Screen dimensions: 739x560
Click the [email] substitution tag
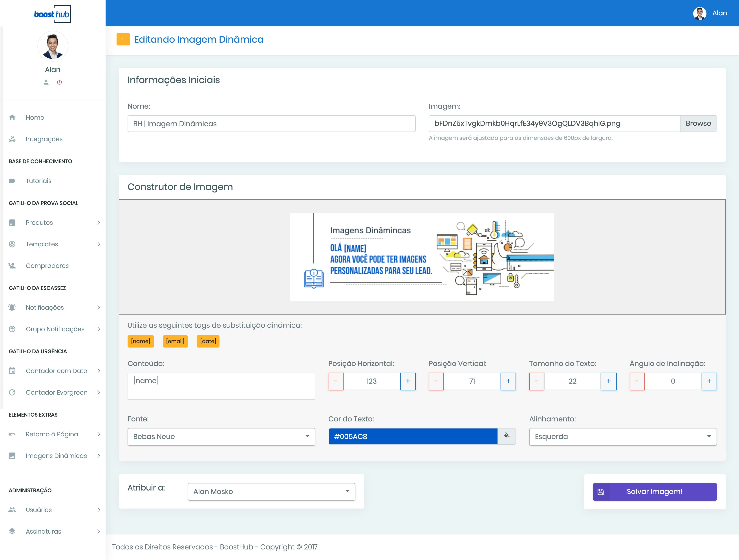[175, 341]
